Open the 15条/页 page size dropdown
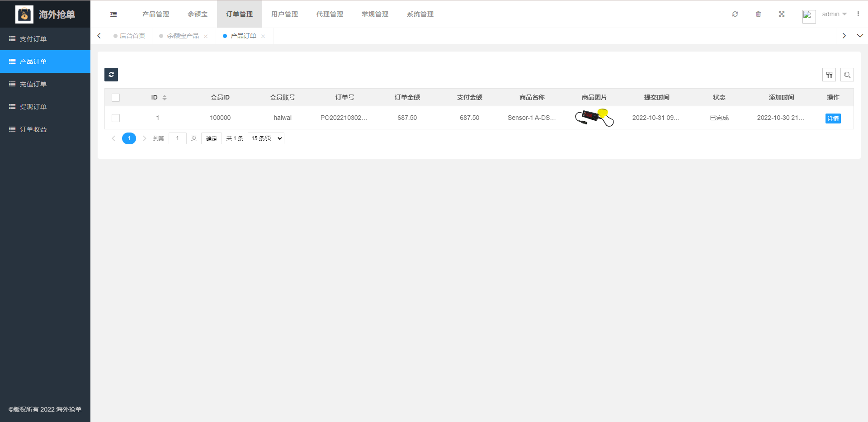Image resolution: width=868 pixels, height=422 pixels. click(x=265, y=138)
